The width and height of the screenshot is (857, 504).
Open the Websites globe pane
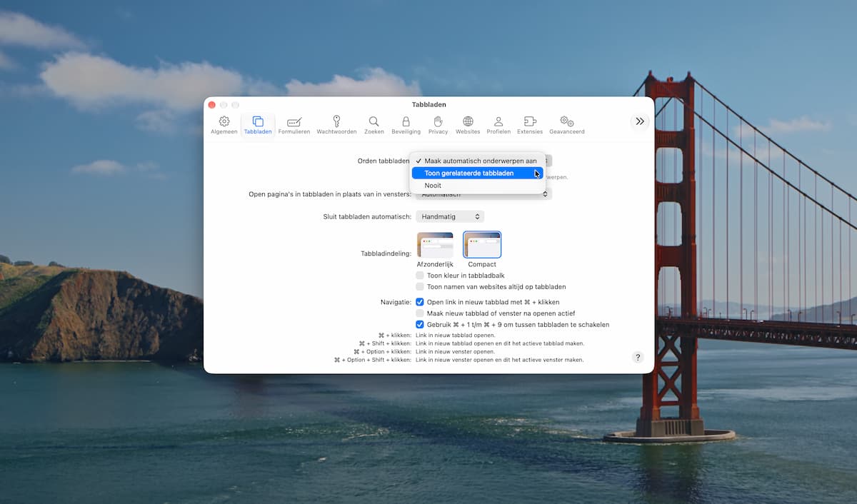468,125
